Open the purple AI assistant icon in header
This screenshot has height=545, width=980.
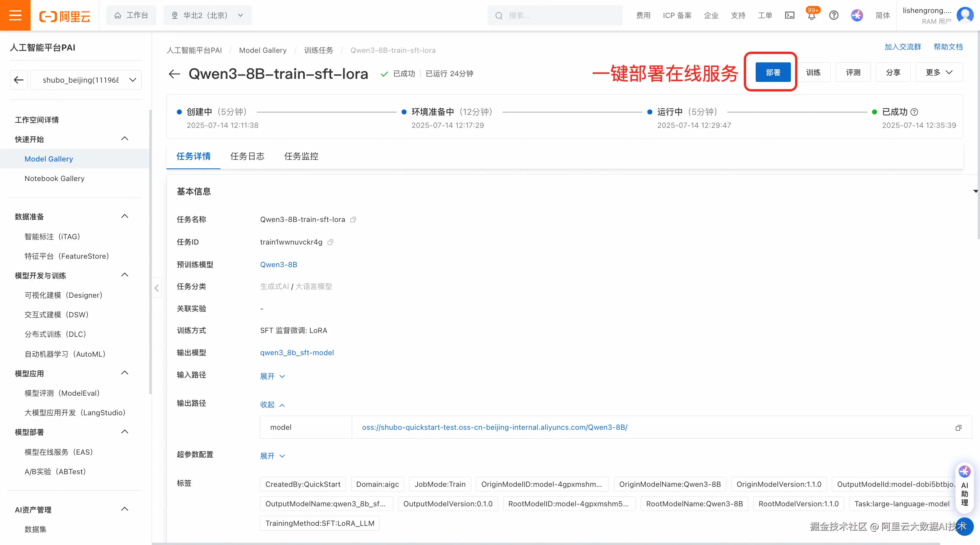pyautogui.click(x=857, y=15)
